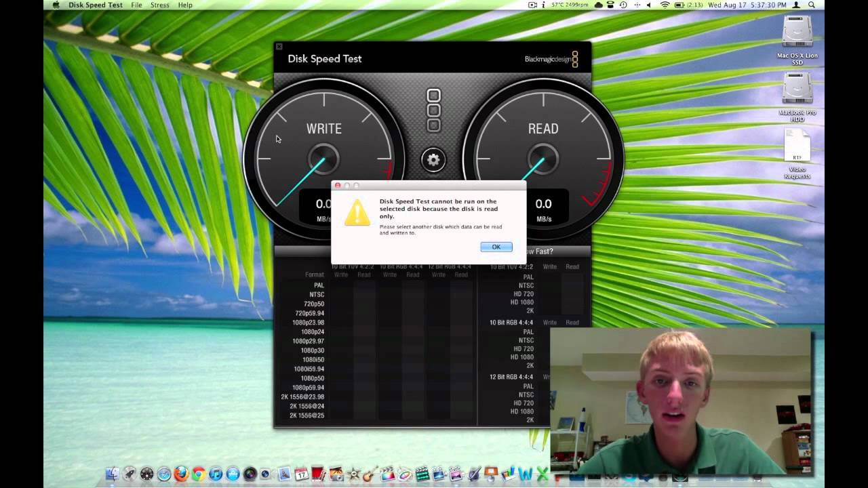
Task: Open iTunes from the Dock
Action: tap(216, 474)
